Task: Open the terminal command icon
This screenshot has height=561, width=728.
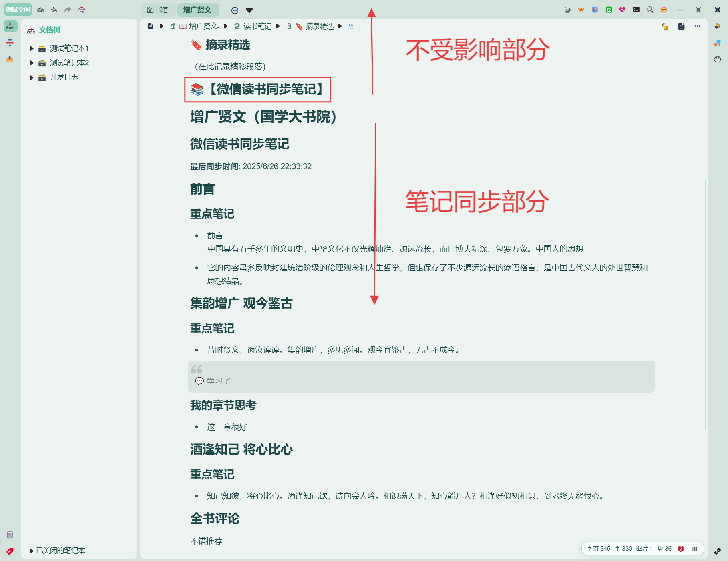Action: point(636,10)
